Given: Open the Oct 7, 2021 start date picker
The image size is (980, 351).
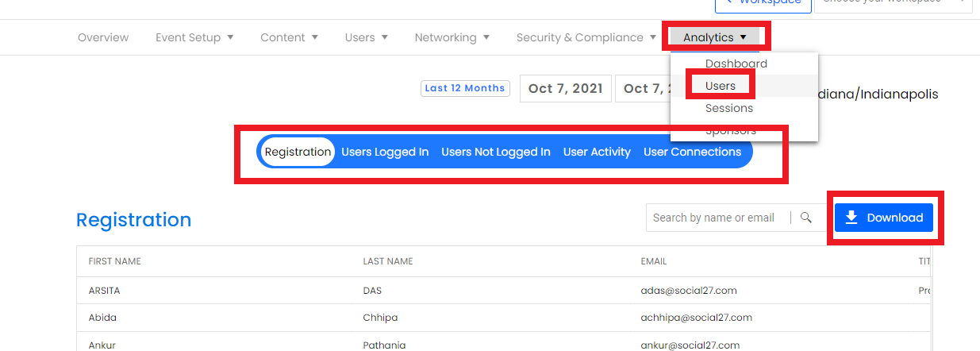Looking at the screenshot, I should point(565,88).
